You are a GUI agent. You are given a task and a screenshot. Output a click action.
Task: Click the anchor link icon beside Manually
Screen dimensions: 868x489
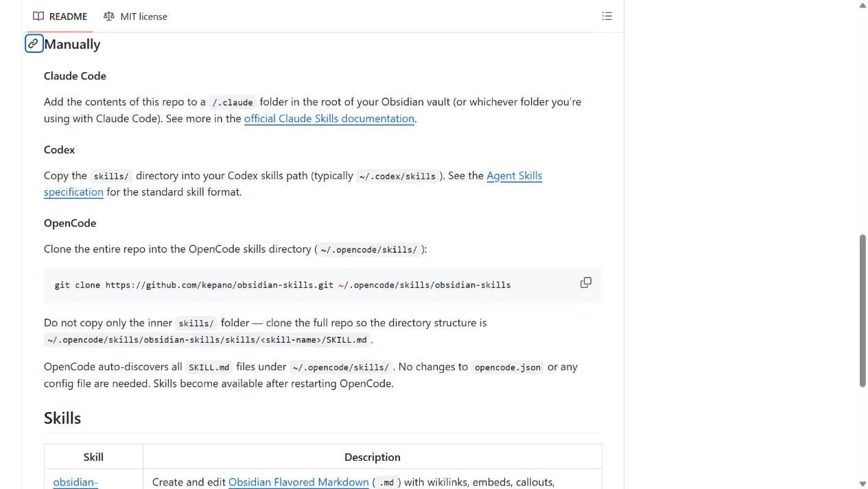point(34,44)
